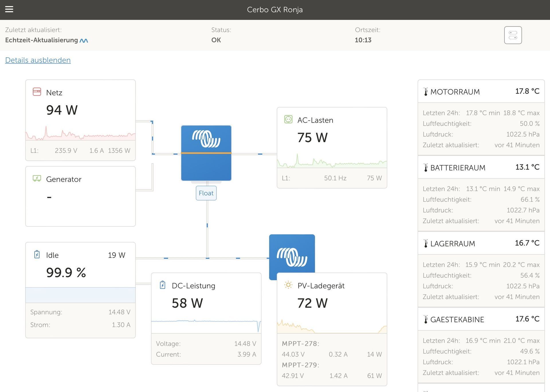Screen dimensions: 550x392
Task: Click the Victron solar charger blue tile
Action: click(x=292, y=254)
